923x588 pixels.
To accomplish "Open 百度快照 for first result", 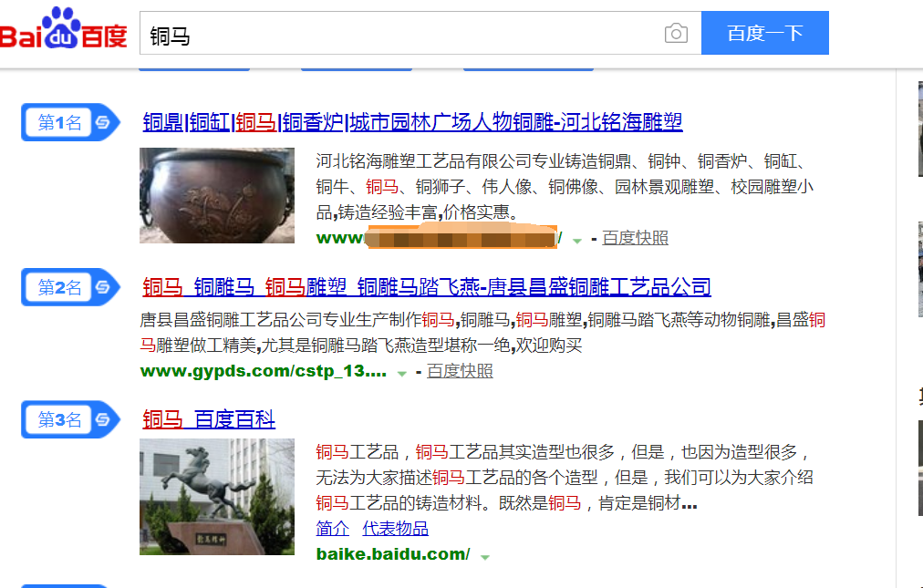I will 635,238.
